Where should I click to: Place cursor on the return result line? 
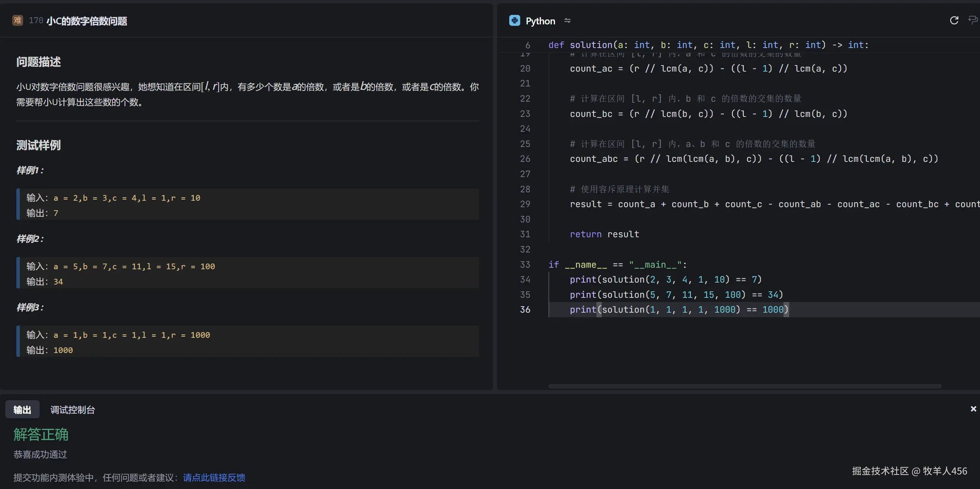point(604,234)
